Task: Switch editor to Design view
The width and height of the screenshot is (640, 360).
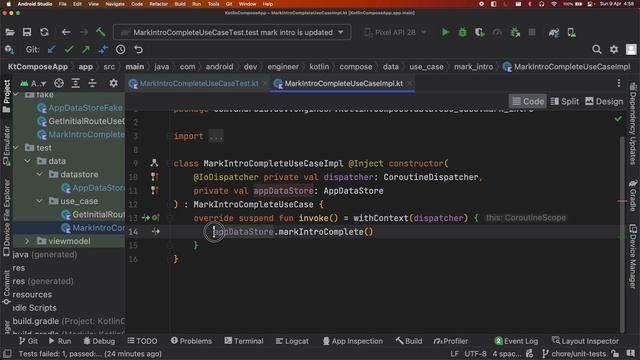Action: pos(604,101)
